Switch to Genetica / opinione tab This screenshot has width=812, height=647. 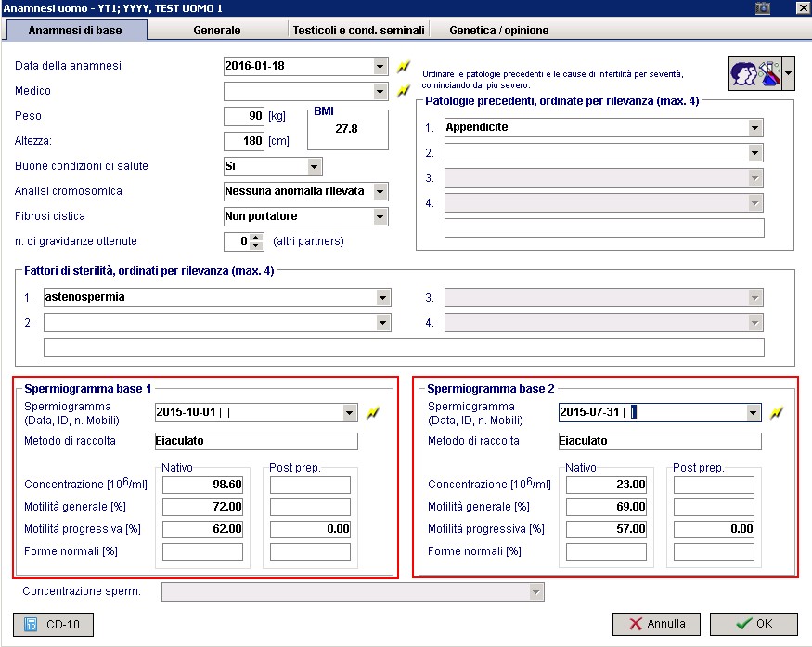click(498, 31)
